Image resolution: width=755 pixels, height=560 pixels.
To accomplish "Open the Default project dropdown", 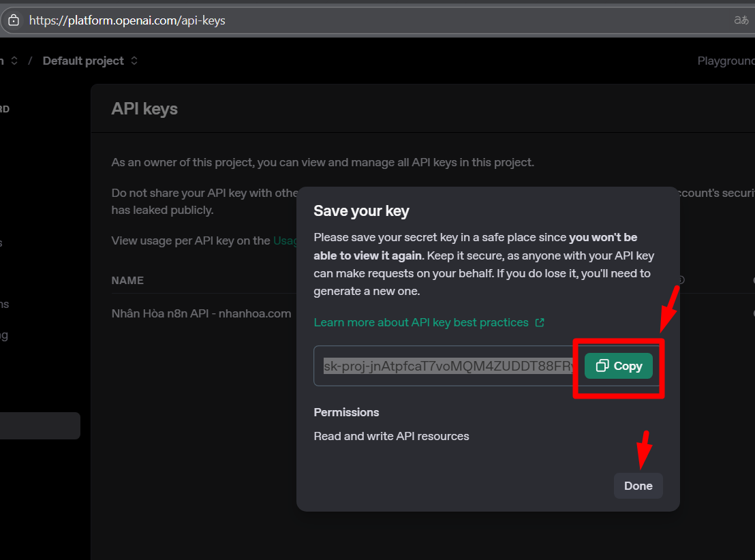I will point(90,61).
